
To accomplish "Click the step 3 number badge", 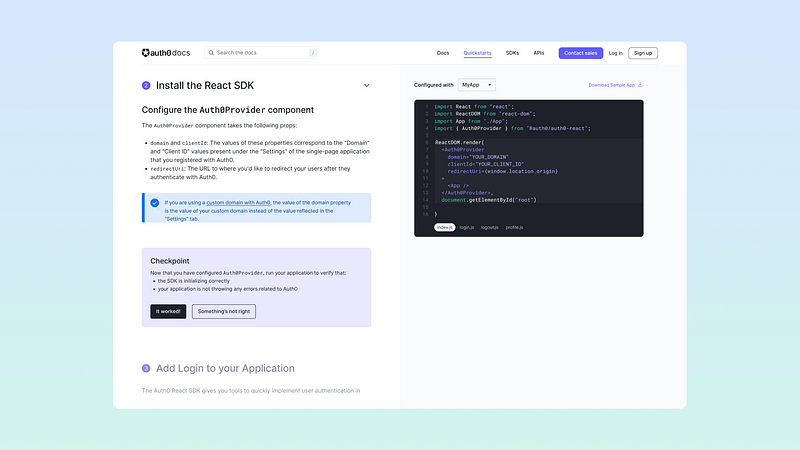I will pyautogui.click(x=146, y=368).
